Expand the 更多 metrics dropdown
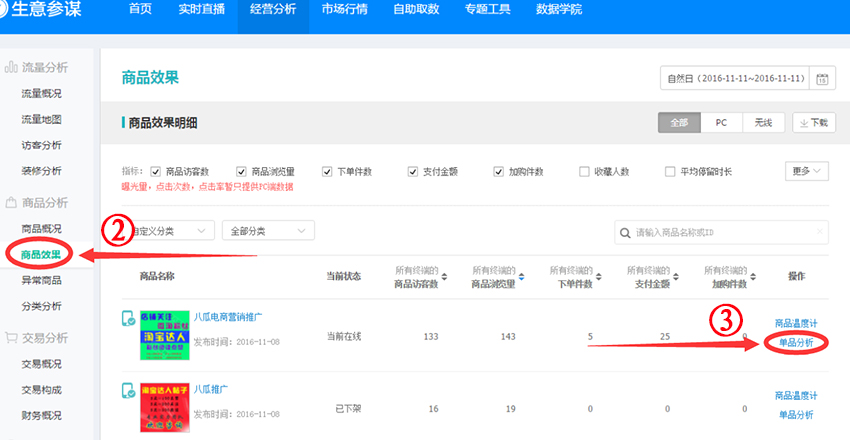This screenshot has height=440, width=850. tap(807, 171)
